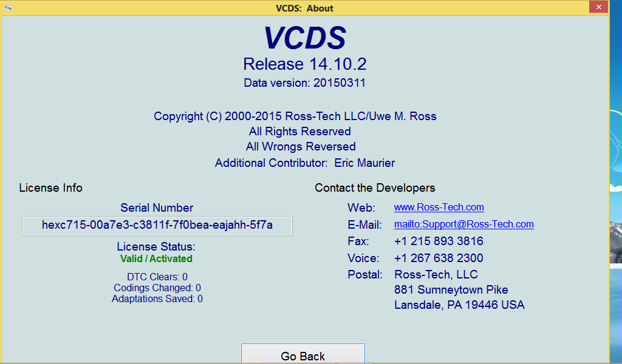Viewport: 622px width, 364px height.
Task: Click the 'Serial Number' label
Action: [x=157, y=208]
